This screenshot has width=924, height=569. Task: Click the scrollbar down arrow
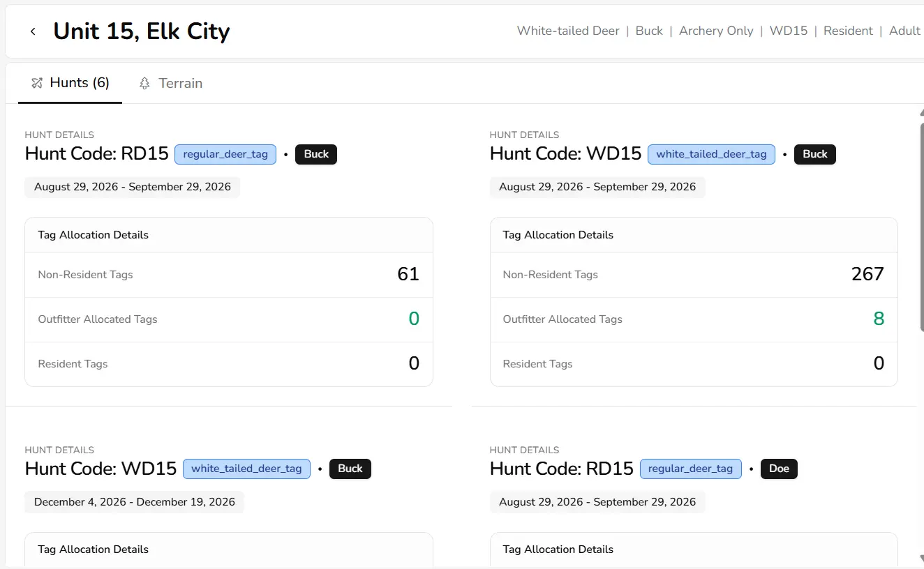click(x=921, y=558)
